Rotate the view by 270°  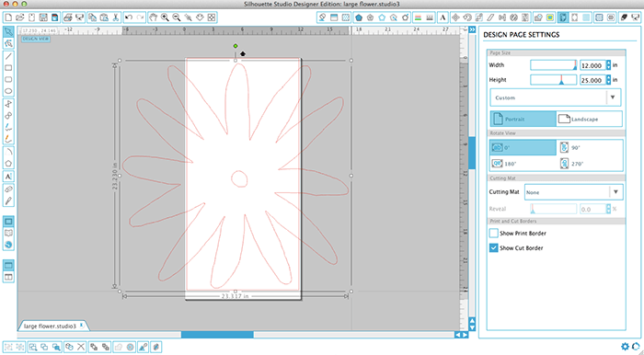(590, 164)
